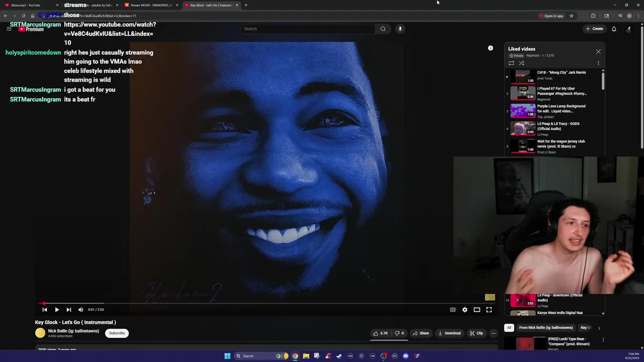Open the Chrome extensions puzzle icon
This screenshot has height=362, width=644.
coord(593,16)
